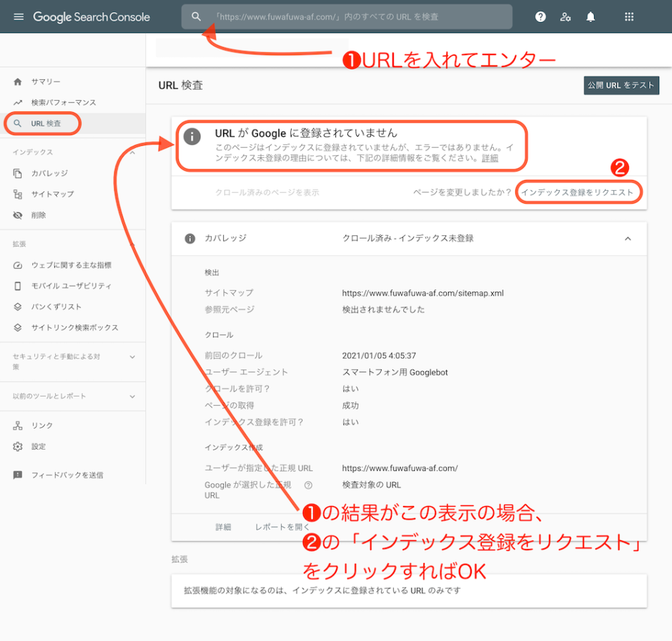Click the heading URL が Google に登録されていません

tap(306, 133)
